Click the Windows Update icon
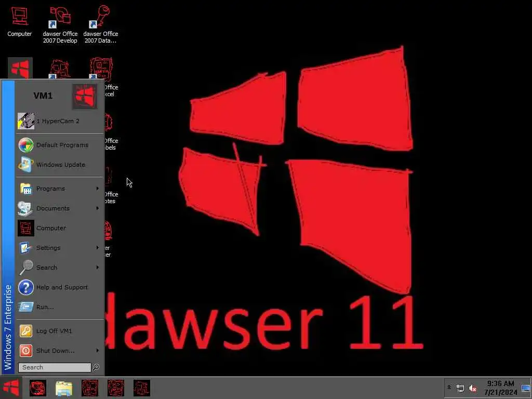This screenshot has height=399, width=532. 26,165
